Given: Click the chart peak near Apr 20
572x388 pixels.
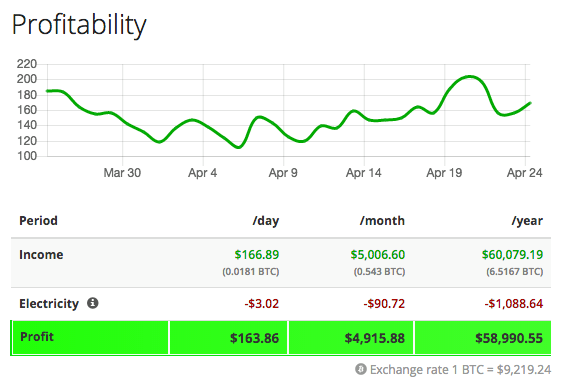Looking at the screenshot, I should point(469,77).
